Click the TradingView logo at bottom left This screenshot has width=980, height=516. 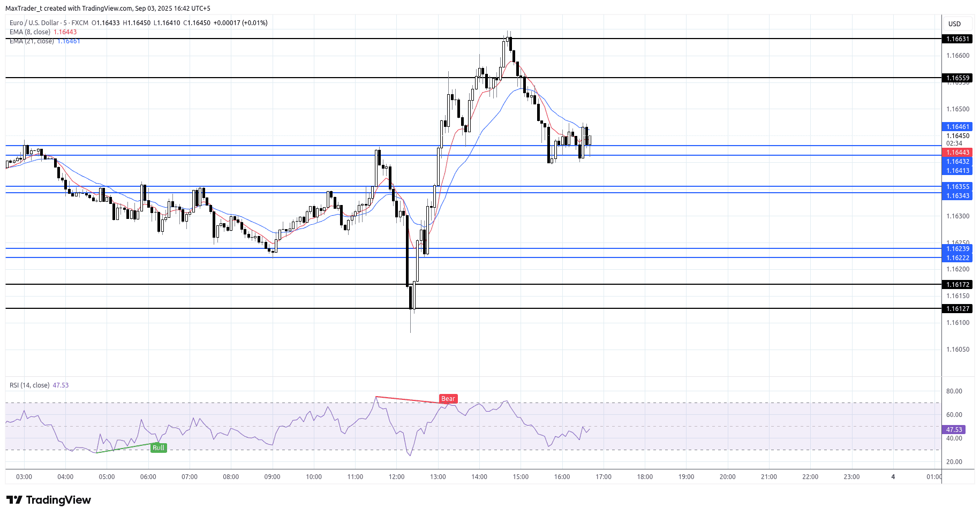pyautogui.click(x=49, y=500)
